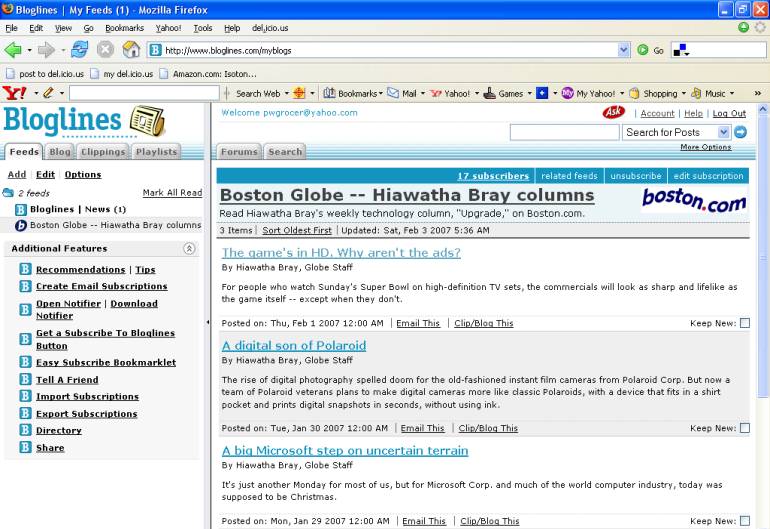The image size is (770, 529).
Task: Click the Bloglines post search field
Action: pyautogui.click(x=564, y=132)
